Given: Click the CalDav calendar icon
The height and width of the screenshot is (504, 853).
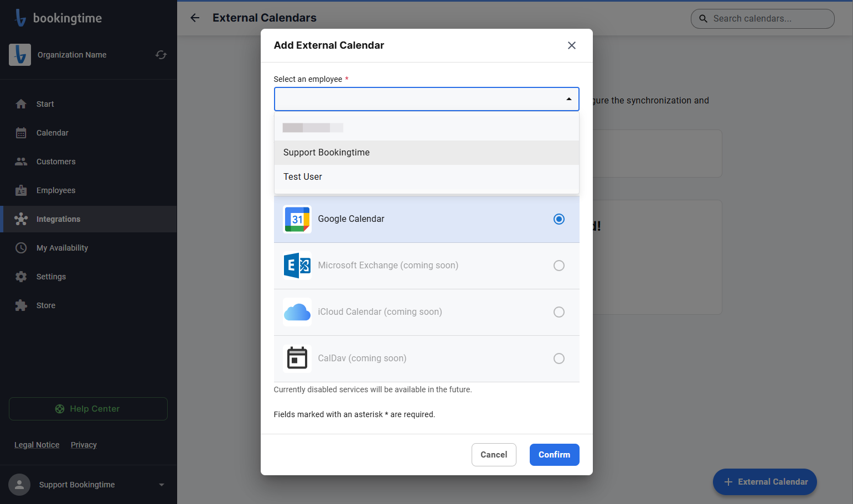Looking at the screenshot, I should pyautogui.click(x=297, y=358).
